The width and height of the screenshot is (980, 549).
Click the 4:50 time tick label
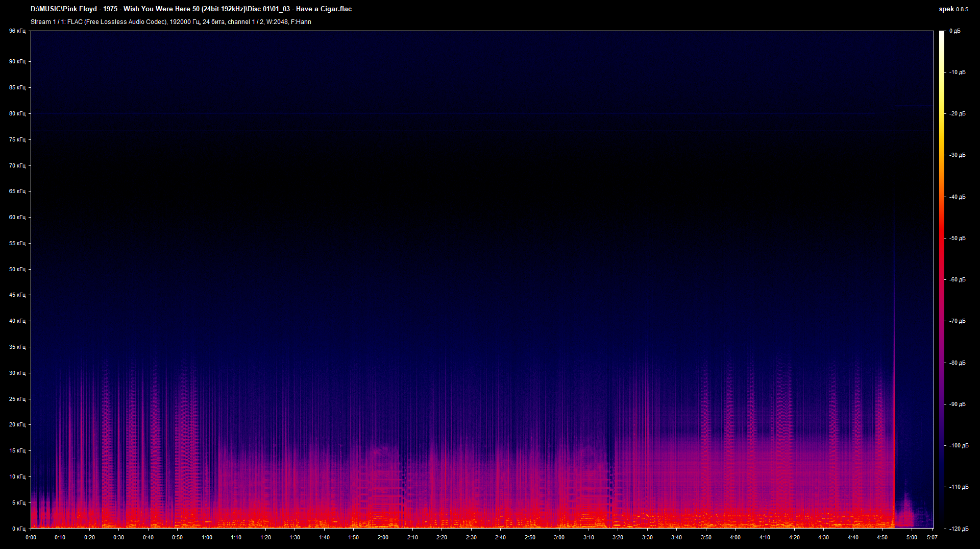tap(882, 537)
